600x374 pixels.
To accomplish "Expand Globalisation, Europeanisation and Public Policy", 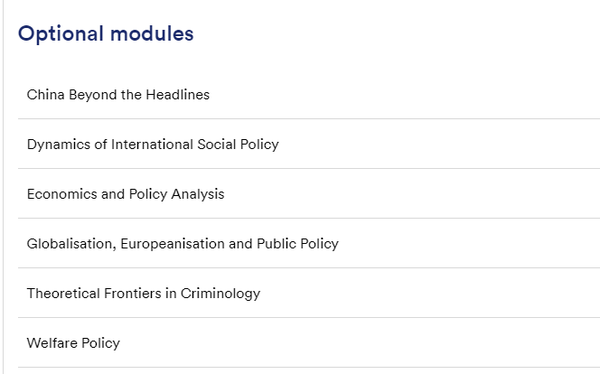I will coord(309,243).
